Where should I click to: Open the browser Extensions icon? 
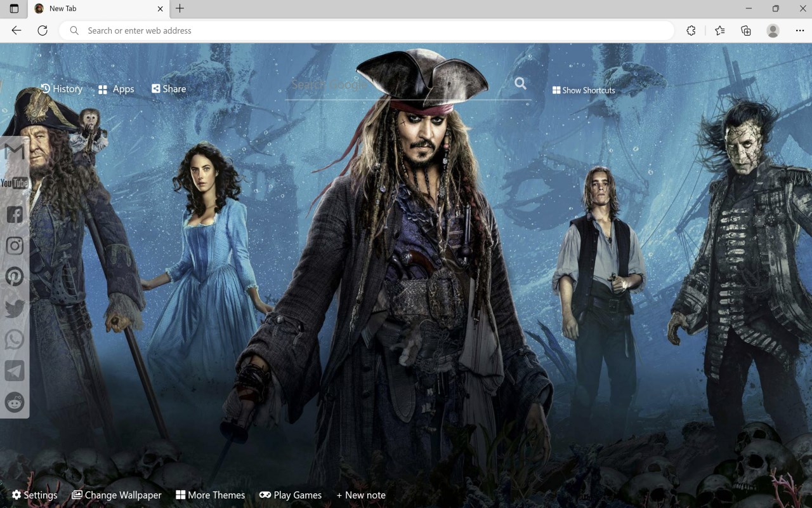click(691, 30)
